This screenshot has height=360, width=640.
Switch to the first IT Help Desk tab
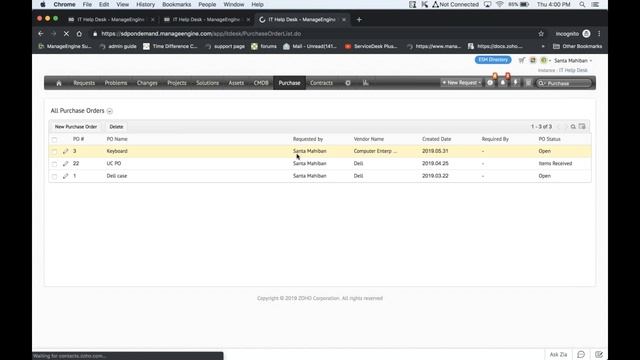coord(110,20)
